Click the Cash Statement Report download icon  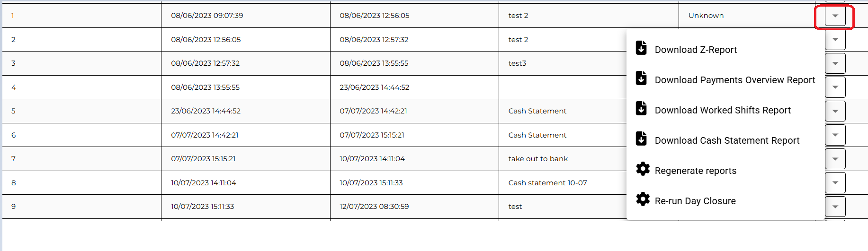click(641, 139)
